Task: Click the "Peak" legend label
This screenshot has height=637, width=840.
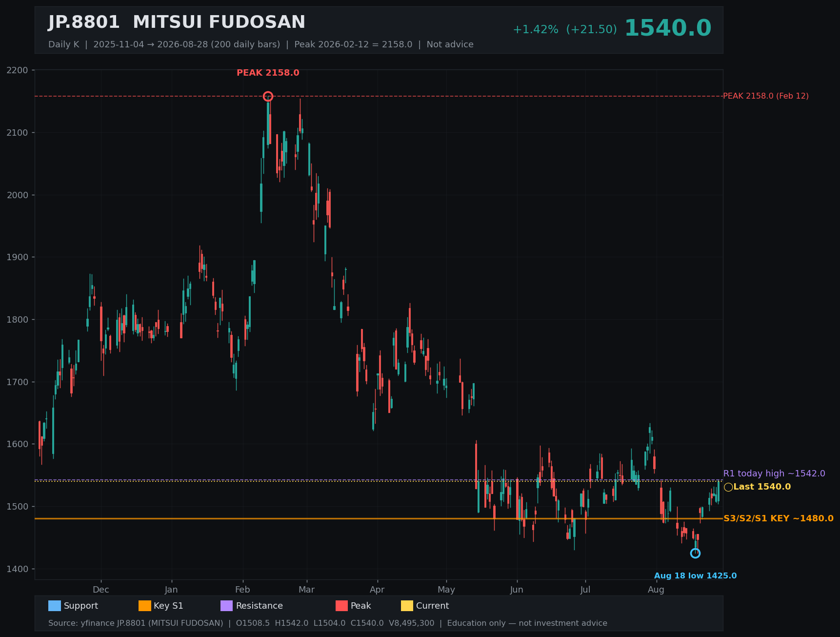Action: pyautogui.click(x=361, y=606)
